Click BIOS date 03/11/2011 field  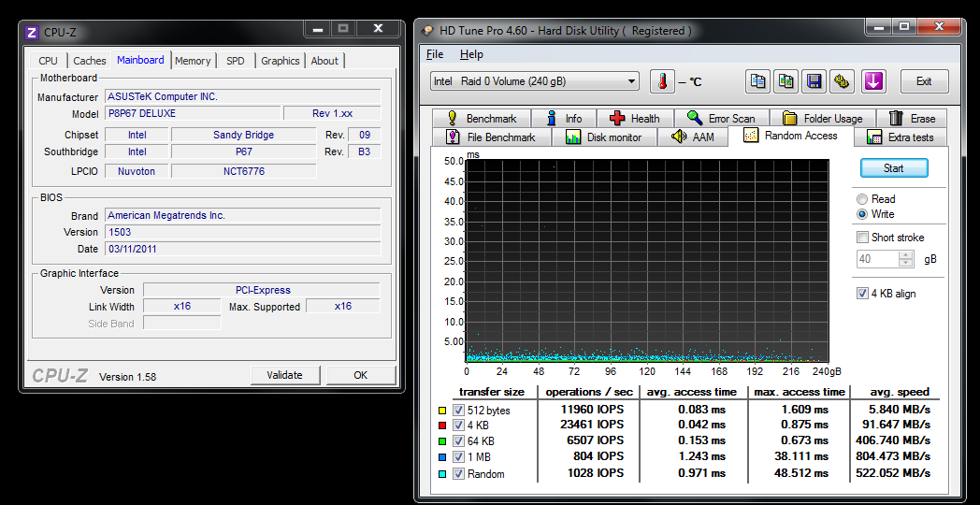coord(243,249)
